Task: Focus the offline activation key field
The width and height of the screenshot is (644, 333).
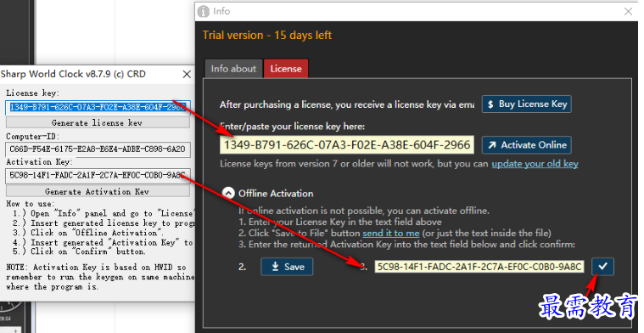Action: 479,267
